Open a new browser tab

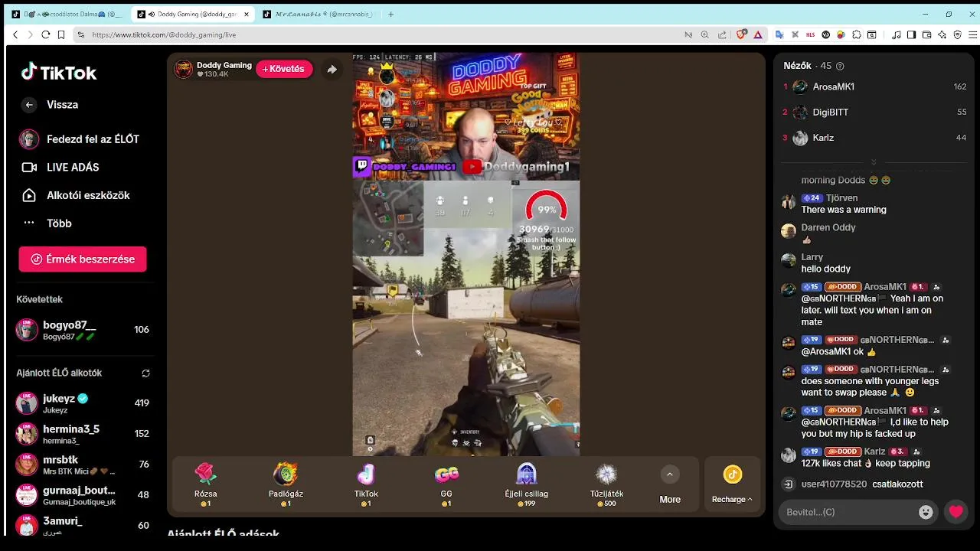(390, 15)
